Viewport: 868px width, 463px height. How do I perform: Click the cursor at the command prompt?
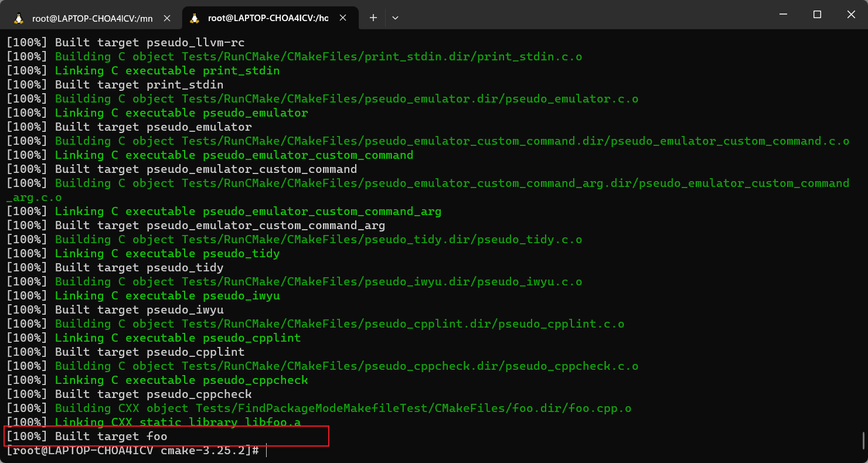(x=267, y=450)
